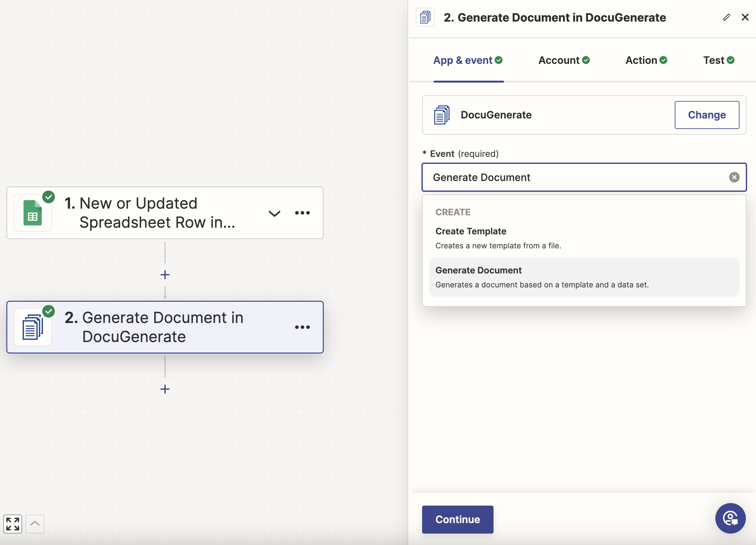Switch to the Action tab
This screenshot has width=756, height=545.
(646, 60)
